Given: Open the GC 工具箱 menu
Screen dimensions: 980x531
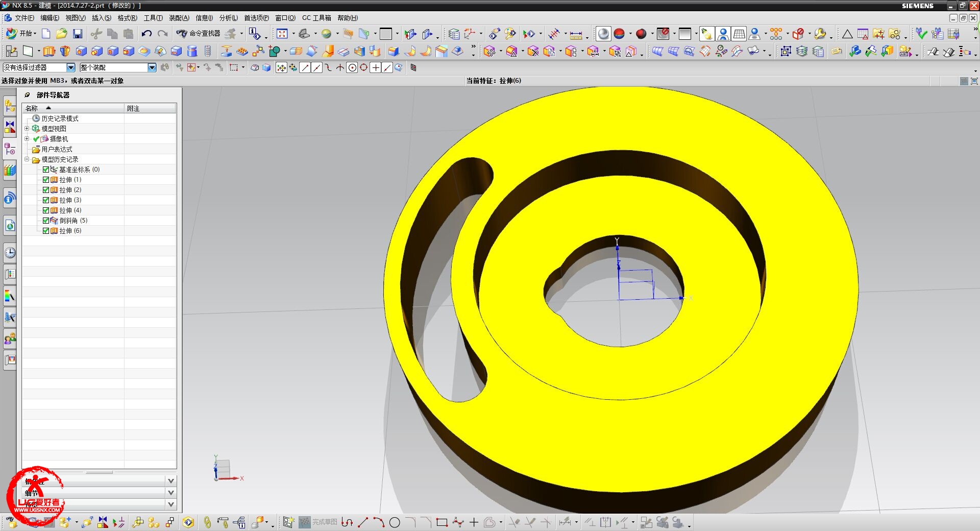Looking at the screenshot, I should (316, 18).
